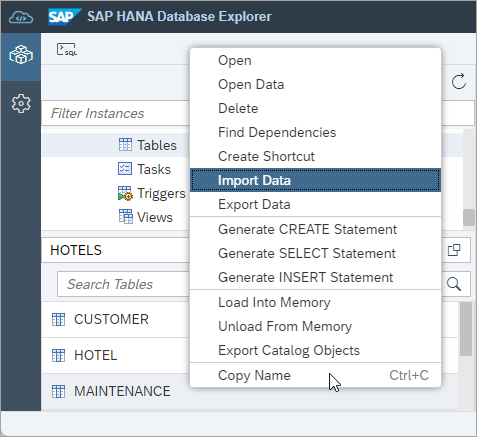477x437 pixels.
Task: Select the database explorer cubes sidebar icon
Action: [x=21, y=55]
